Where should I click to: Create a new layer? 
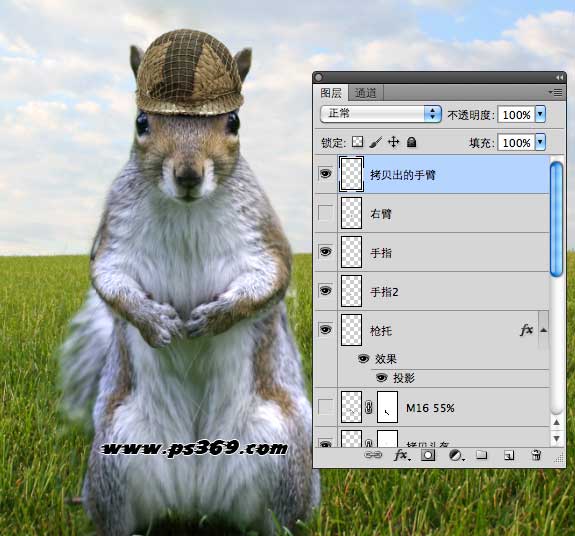(509, 455)
